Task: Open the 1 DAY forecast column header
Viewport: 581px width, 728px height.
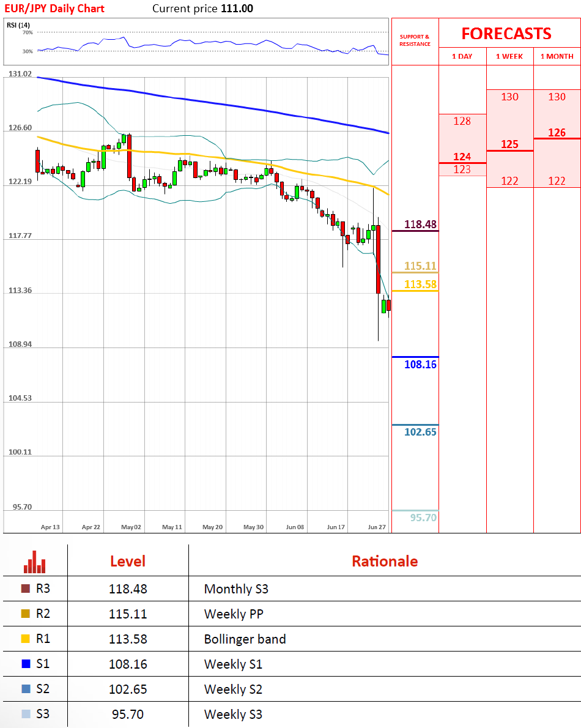Action: point(462,56)
